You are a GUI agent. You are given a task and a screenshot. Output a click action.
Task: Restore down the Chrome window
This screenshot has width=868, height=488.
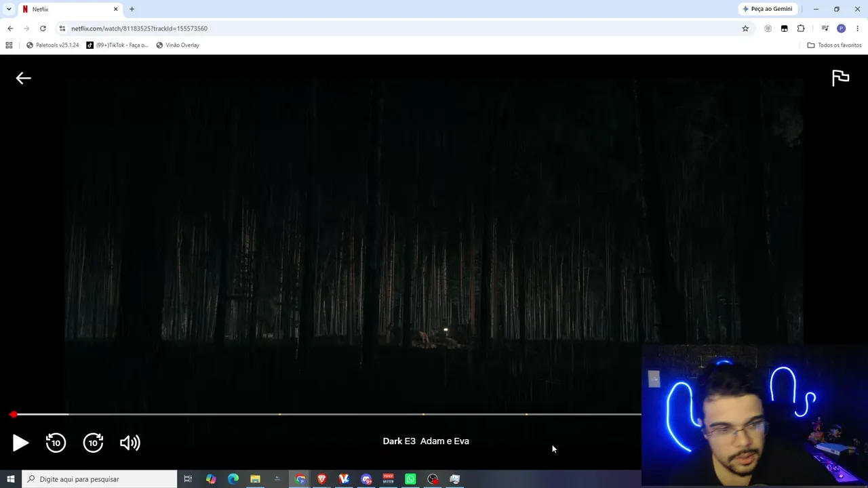tap(837, 9)
